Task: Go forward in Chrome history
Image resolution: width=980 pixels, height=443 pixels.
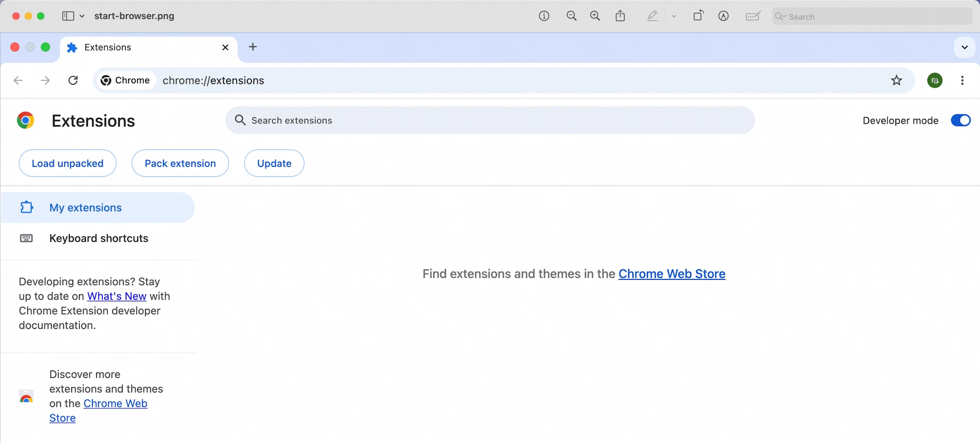Action: 45,81
